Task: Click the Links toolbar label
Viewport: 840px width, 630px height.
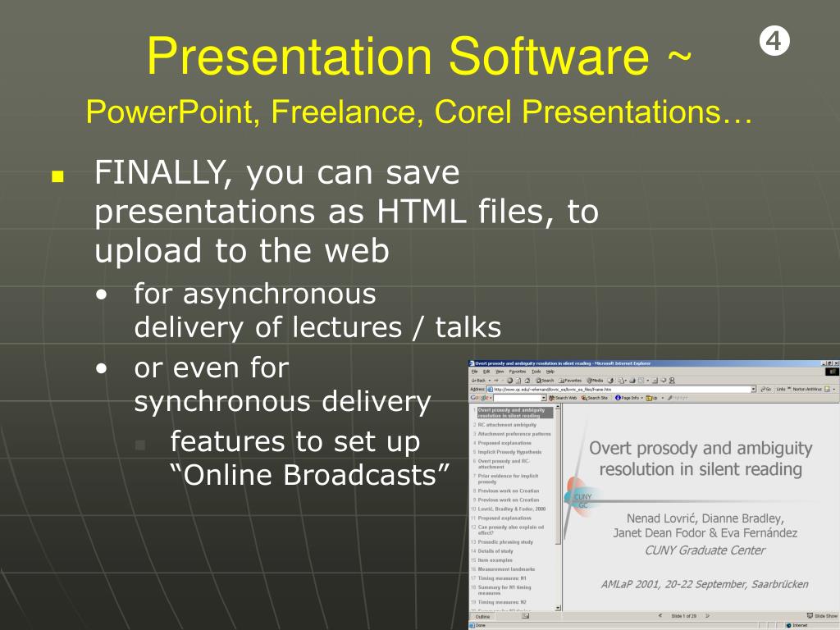Action: pyautogui.click(x=780, y=390)
